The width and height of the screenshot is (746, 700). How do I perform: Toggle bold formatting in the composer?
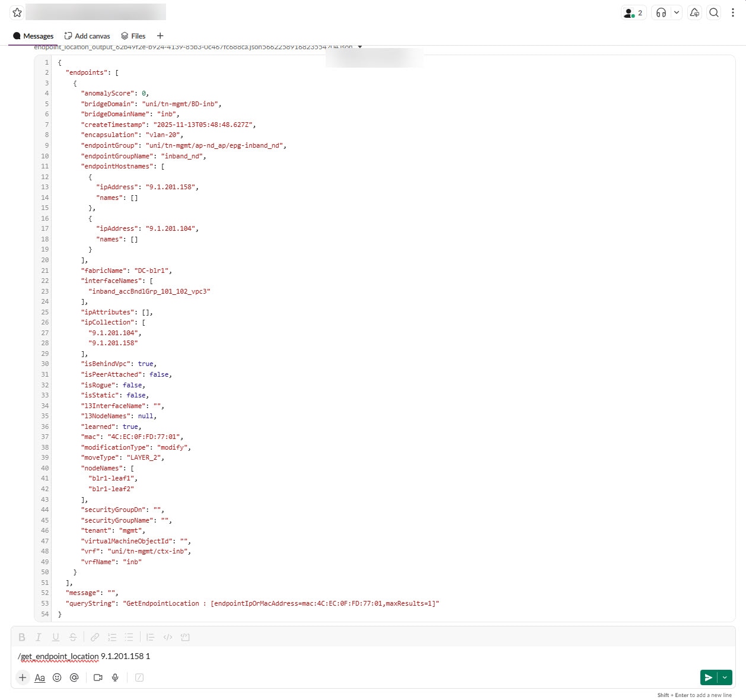[x=22, y=637]
